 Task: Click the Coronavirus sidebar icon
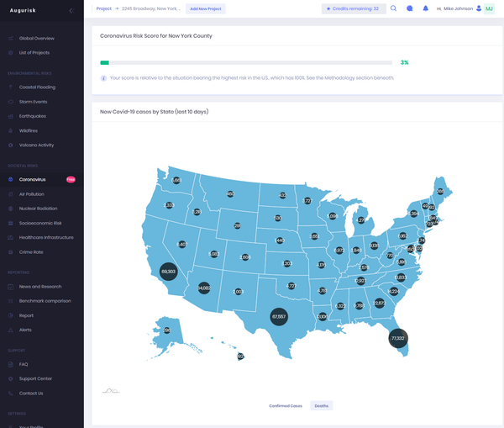(x=11, y=179)
